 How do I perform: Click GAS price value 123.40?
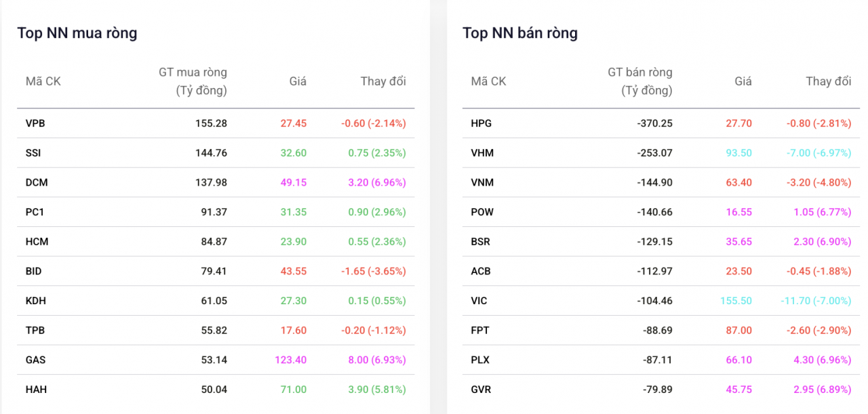pyautogui.click(x=290, y=360)
